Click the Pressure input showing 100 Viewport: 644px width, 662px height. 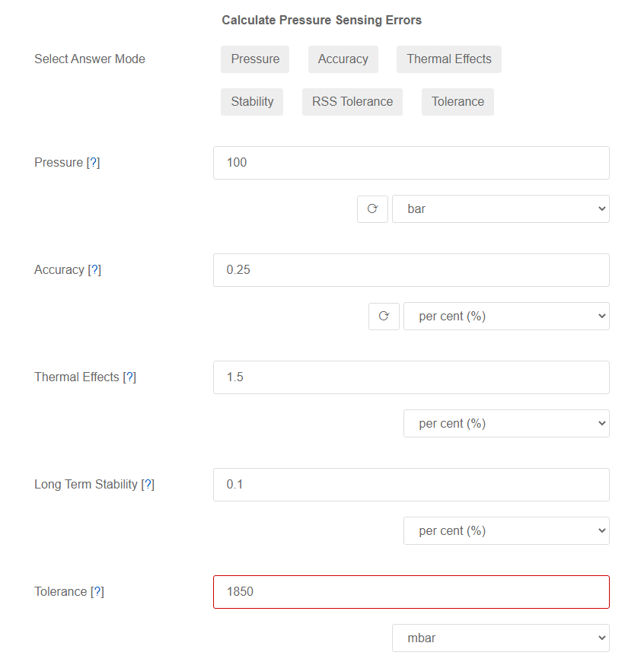tap(411, 162)
